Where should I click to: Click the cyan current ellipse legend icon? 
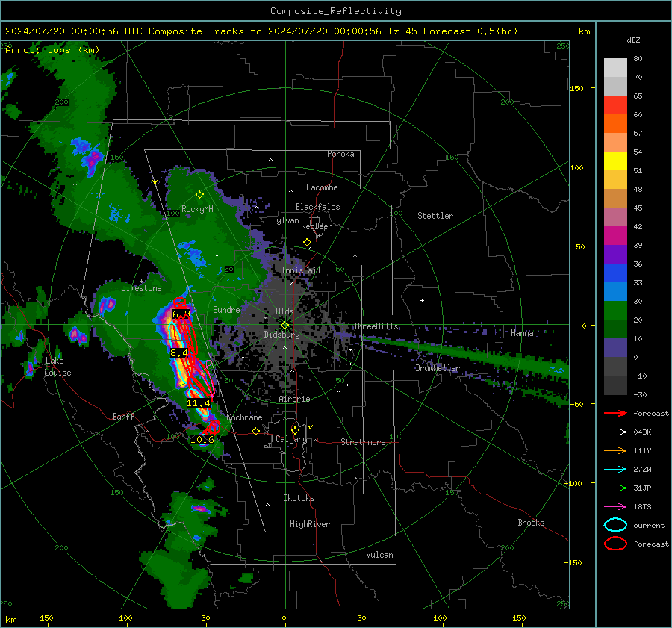pos(615,525)
